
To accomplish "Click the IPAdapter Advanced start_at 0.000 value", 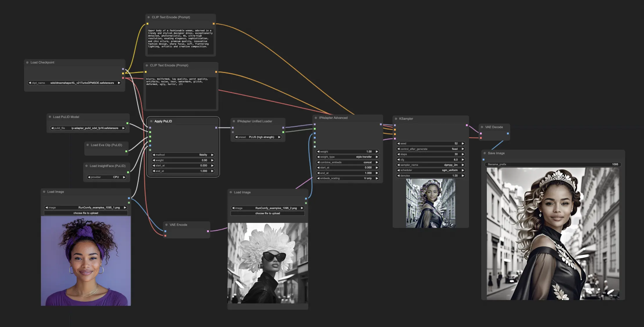I will [368, 168].
